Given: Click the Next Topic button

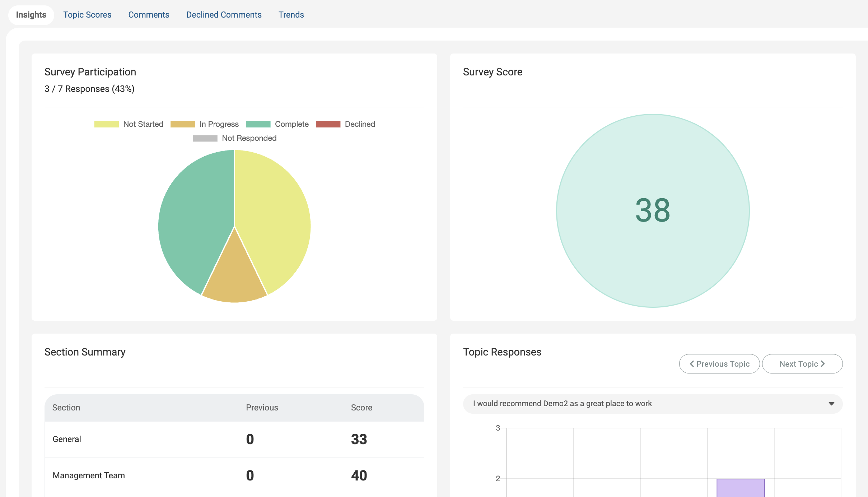Looking at the screenshot, I should [x=802, y=364].
